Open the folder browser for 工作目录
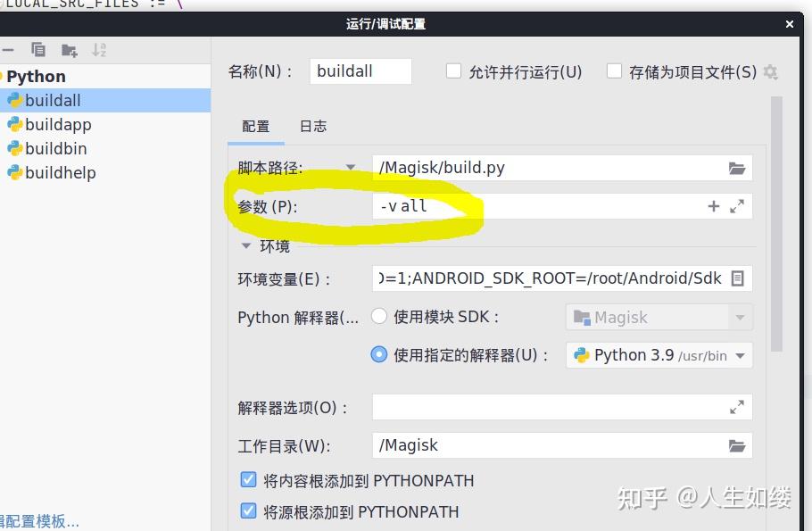 pyautogui.click(x=739, y=444)
